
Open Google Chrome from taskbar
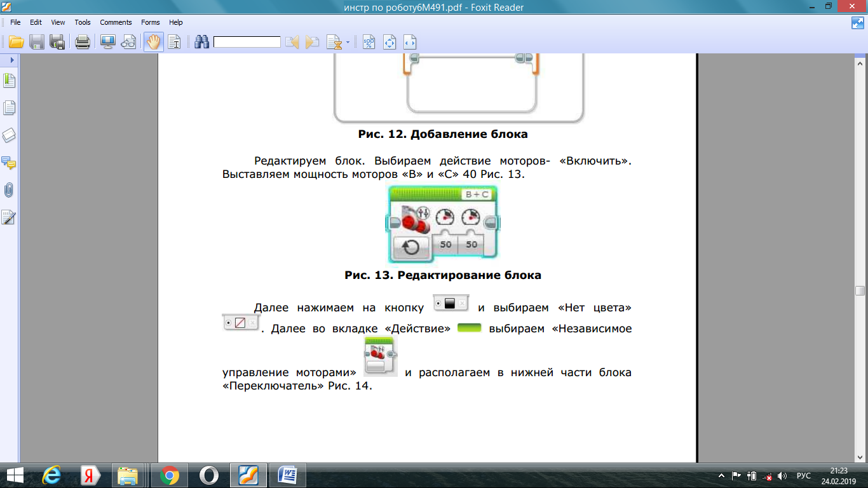pyautogui.click(x=169, y=475)
